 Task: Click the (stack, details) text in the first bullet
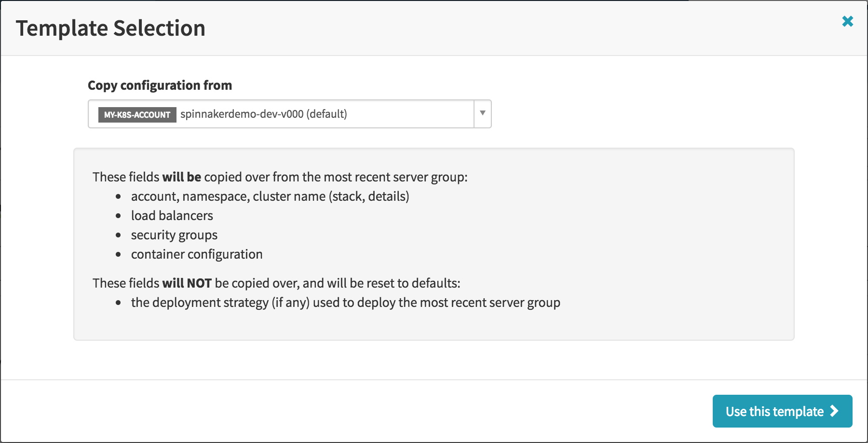pyautogui.click(x=369, y=196)
